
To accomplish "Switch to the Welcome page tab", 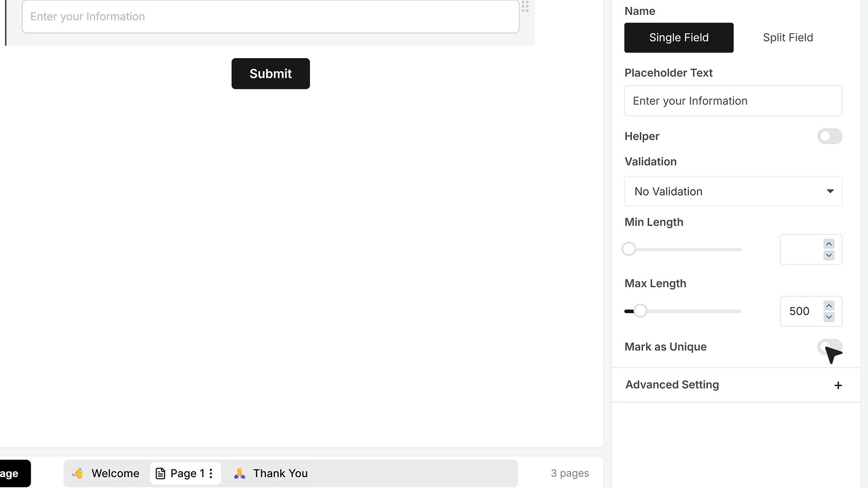I will coord(105,474).
